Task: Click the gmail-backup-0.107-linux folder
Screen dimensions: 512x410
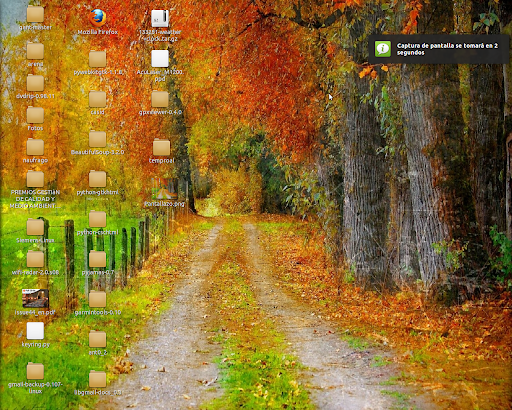Action: coord(35,371)
